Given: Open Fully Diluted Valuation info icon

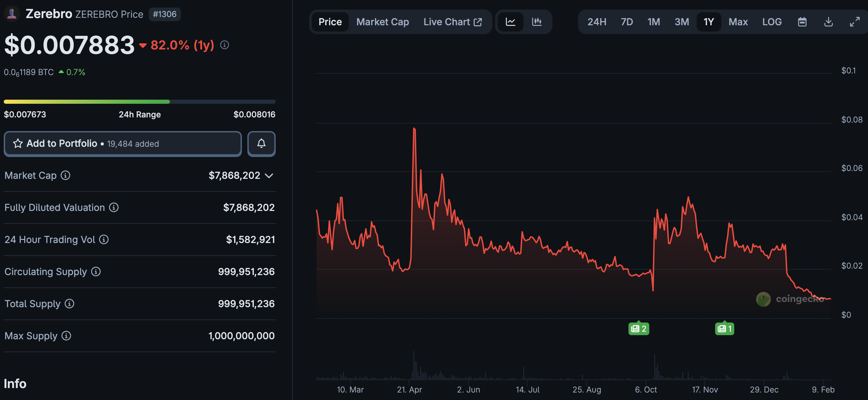Looking at the screenshot, I should pos(114,208).
